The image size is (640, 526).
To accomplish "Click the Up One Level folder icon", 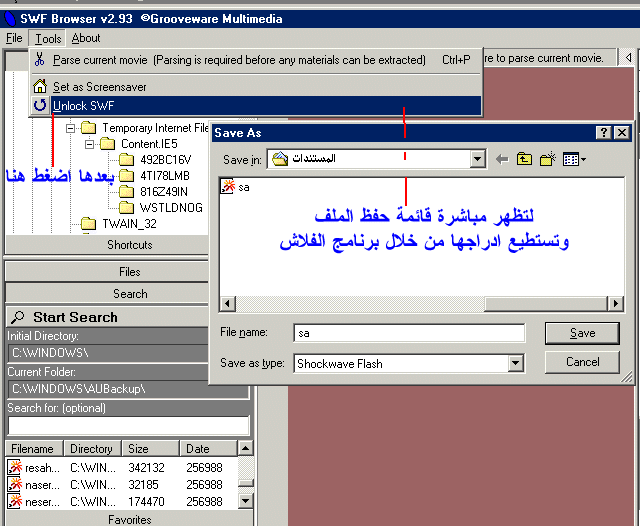I will [x=524, y=159].
